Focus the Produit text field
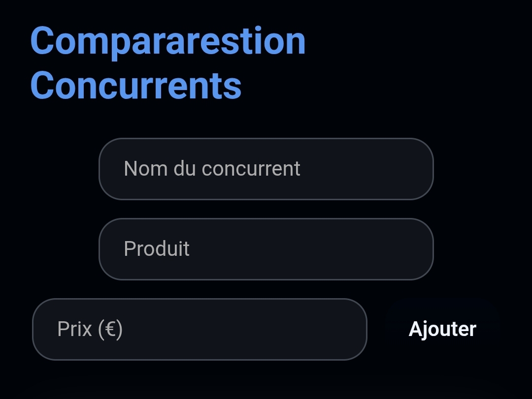532x399 pixels. (266, 249)
